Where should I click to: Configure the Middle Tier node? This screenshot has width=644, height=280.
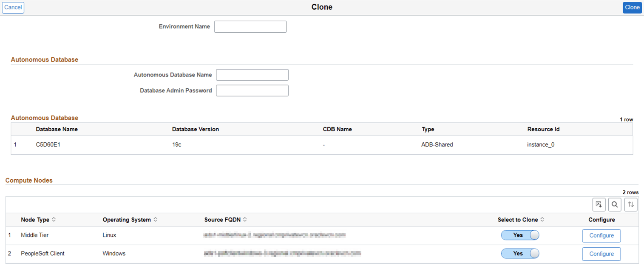click(x=601, y=235)
